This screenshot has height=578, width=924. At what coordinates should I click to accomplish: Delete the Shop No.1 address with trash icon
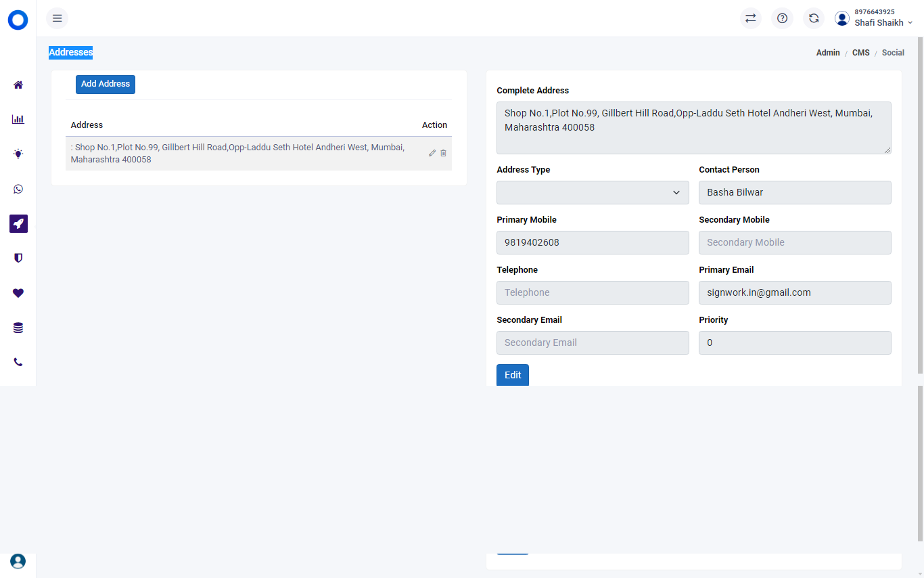coord(443,153)
